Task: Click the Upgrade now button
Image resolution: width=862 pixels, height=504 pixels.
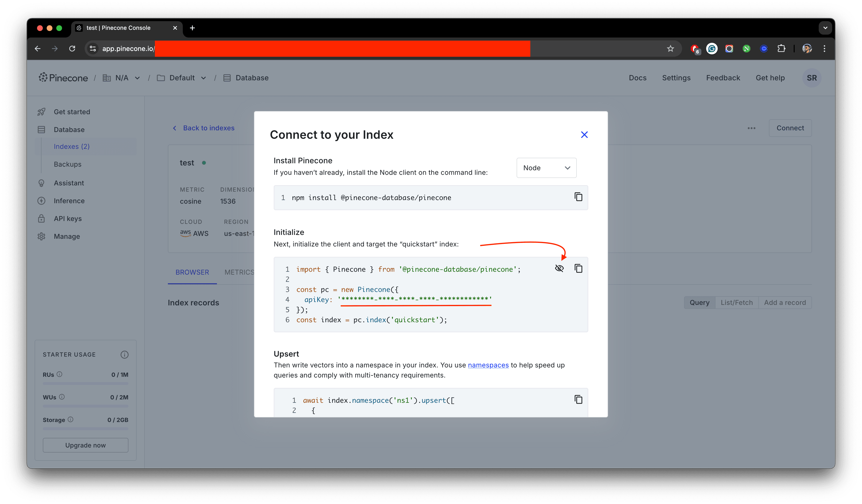Action: (86, 446)
